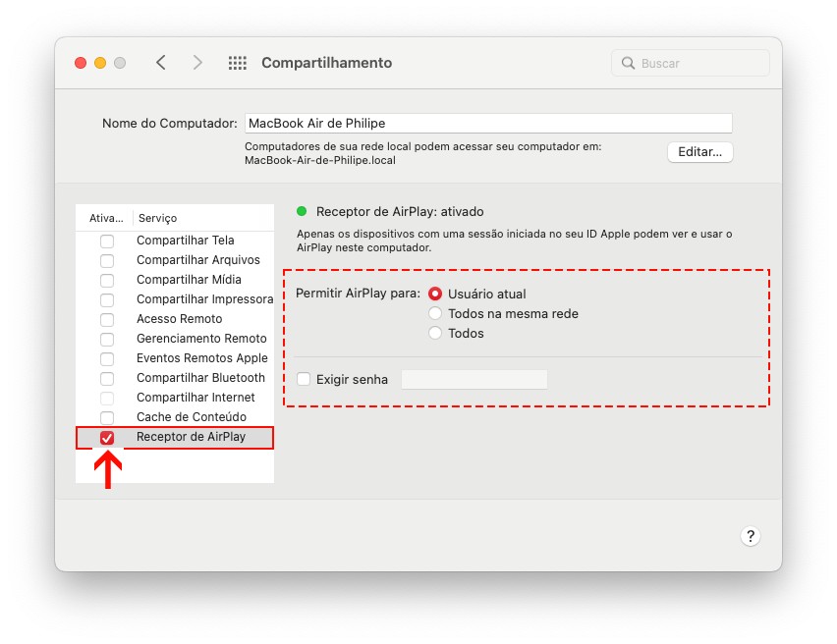Enable the Cache de Conteúdo checkbox
Viewport: 837px width, 644px height.
point(107,417)
